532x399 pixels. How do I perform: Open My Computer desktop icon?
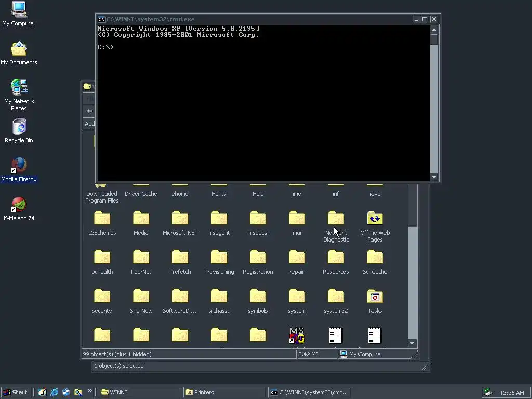click(19, 14)
